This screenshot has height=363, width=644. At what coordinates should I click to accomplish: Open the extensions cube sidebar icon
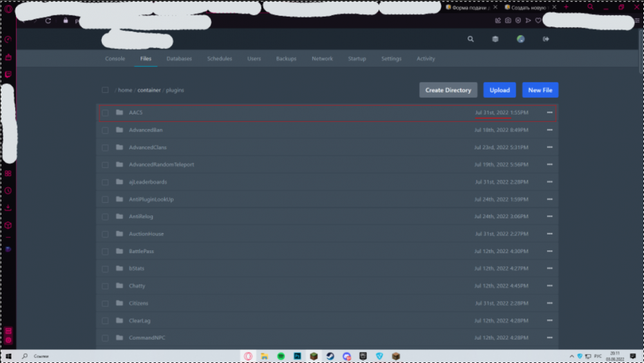pyautogui.click(x=8, y=225)
